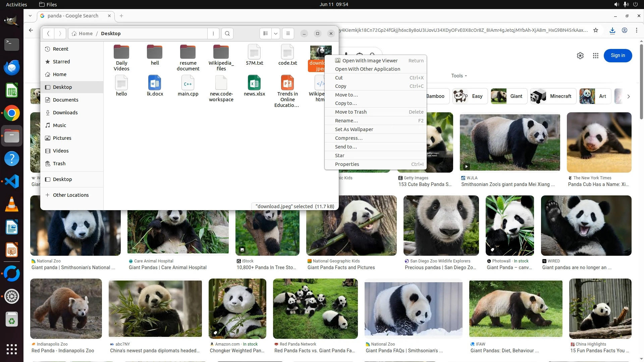Click the Sign in button

pos(618,56)
